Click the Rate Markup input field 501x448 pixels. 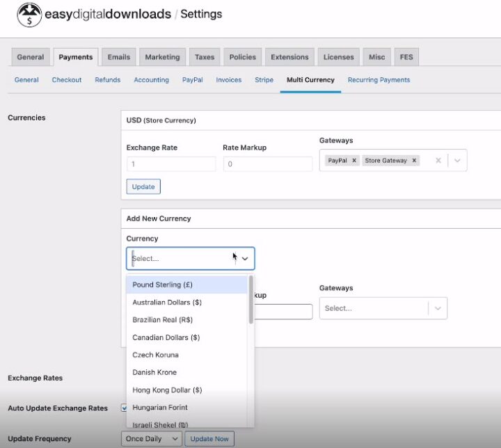pos(267,164)
